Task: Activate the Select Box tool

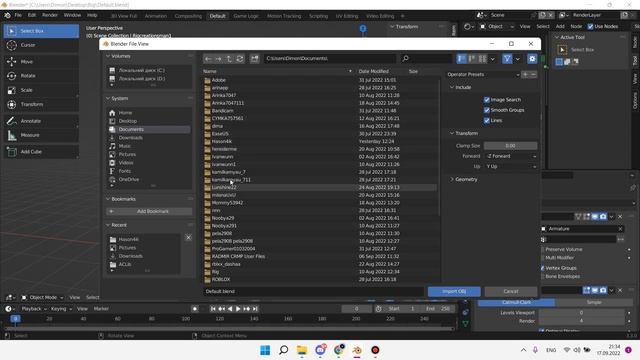Action: coord(41,31)
